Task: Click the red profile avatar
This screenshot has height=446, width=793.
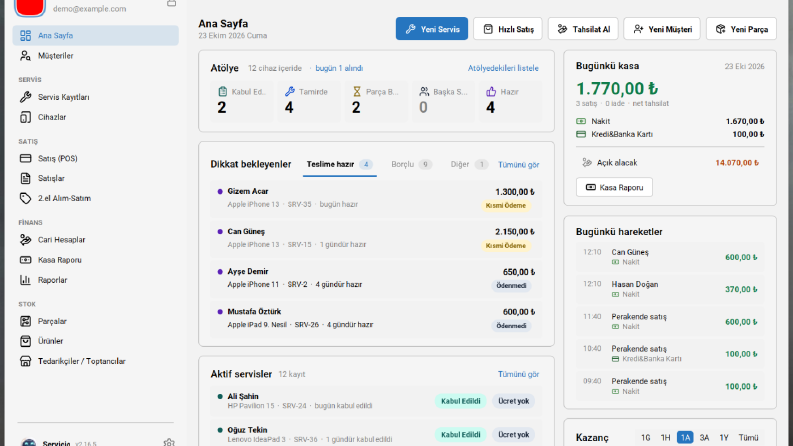Action: (30, 8)
